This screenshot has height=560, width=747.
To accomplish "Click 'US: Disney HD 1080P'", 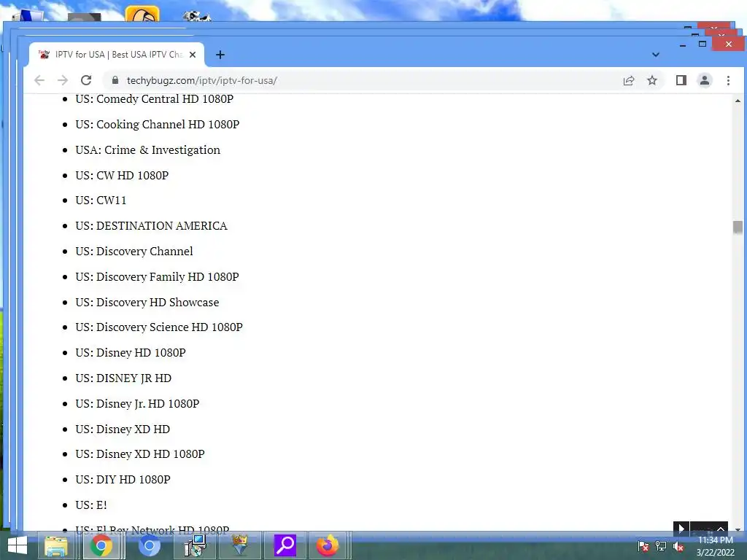I will coord(131,353).
